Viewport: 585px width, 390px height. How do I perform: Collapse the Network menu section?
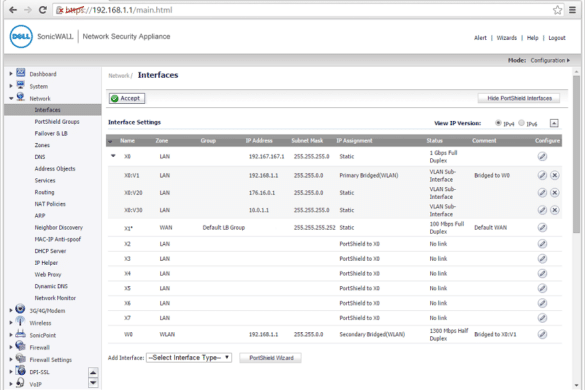[x=11, y=99]
